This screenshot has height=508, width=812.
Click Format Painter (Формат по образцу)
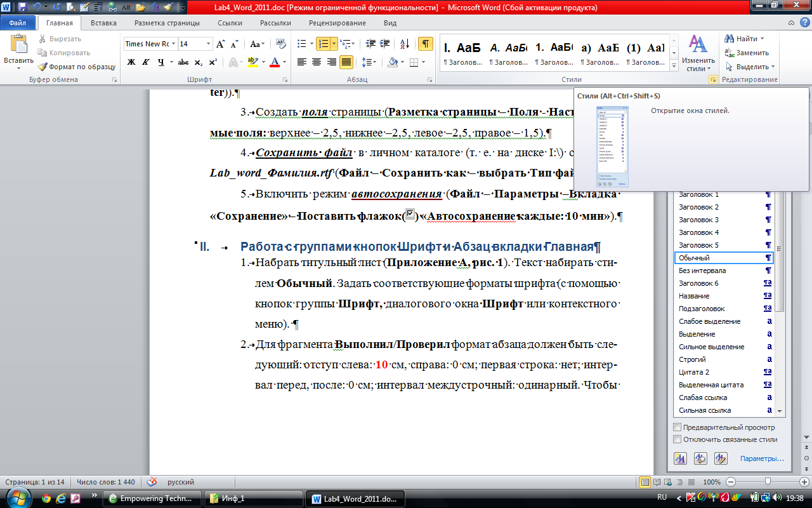tap(77, 66)
